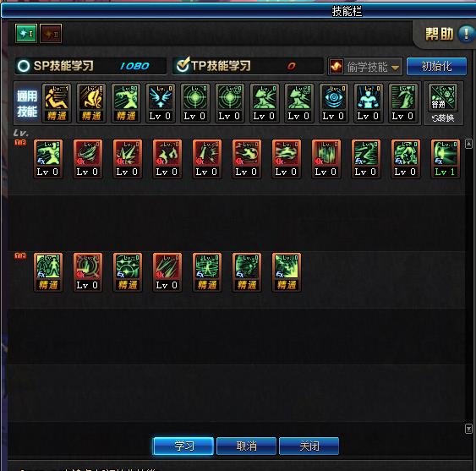
Task: Click the 普通 转换 switch icon
Action: pos(443,103)
